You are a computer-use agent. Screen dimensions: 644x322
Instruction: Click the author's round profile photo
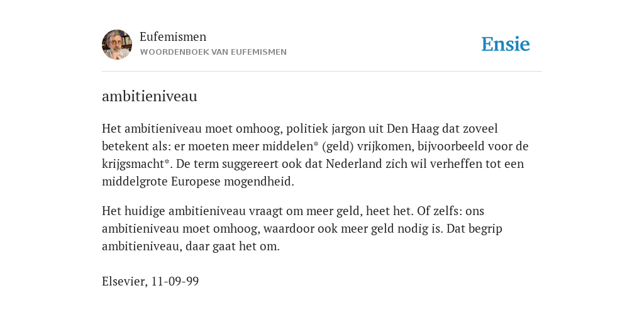coord(117,45)
